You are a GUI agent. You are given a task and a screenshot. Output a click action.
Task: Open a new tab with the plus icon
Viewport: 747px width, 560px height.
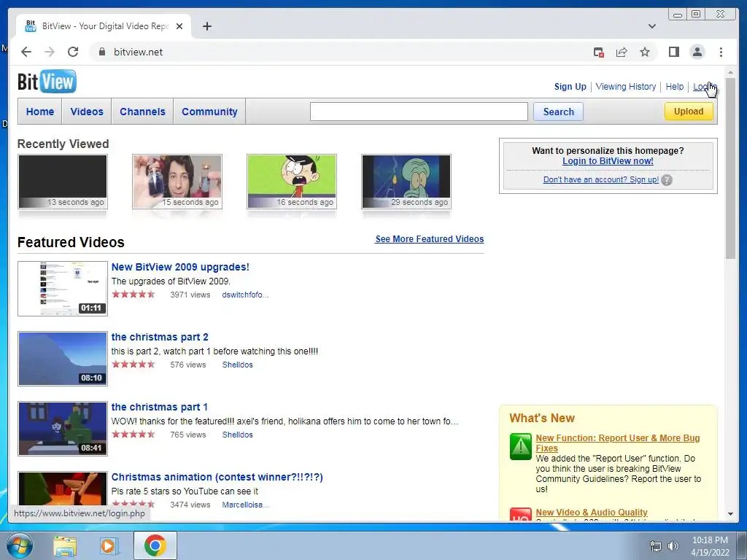[x=206, y=26]
